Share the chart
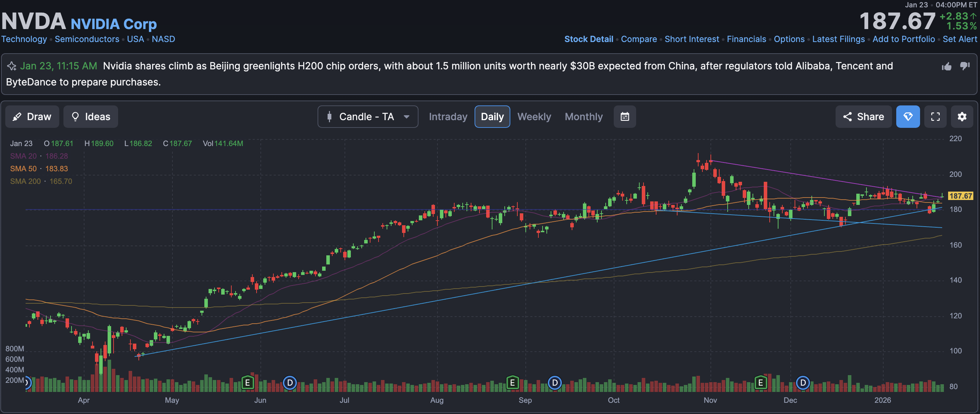The width and height of the screenshot is (980, 414). click(863, 117)
